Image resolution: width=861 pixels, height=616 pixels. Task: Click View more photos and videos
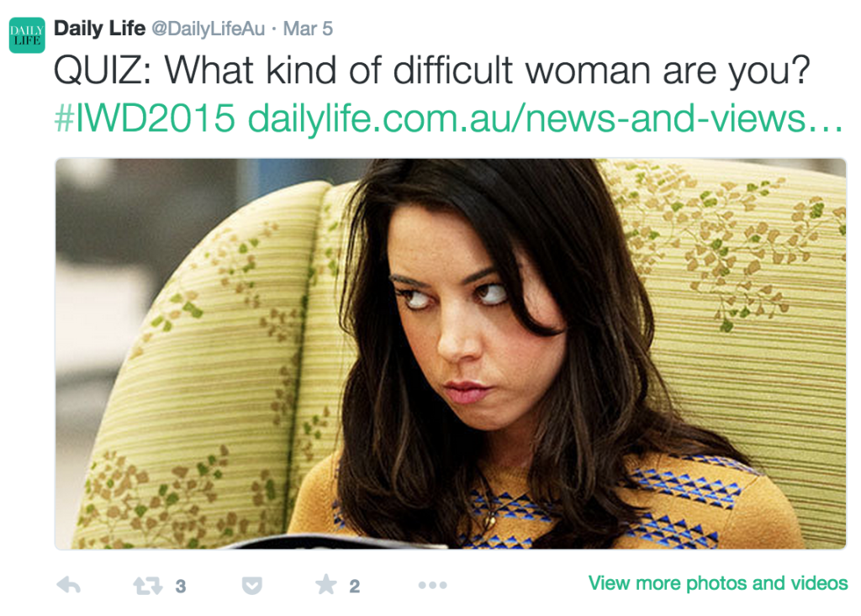718,583
